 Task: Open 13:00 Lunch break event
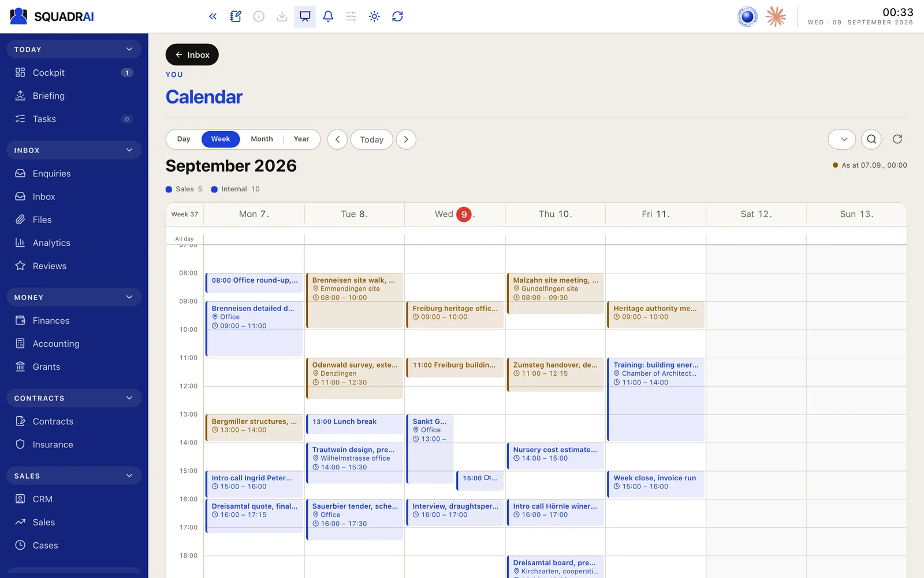355,424
